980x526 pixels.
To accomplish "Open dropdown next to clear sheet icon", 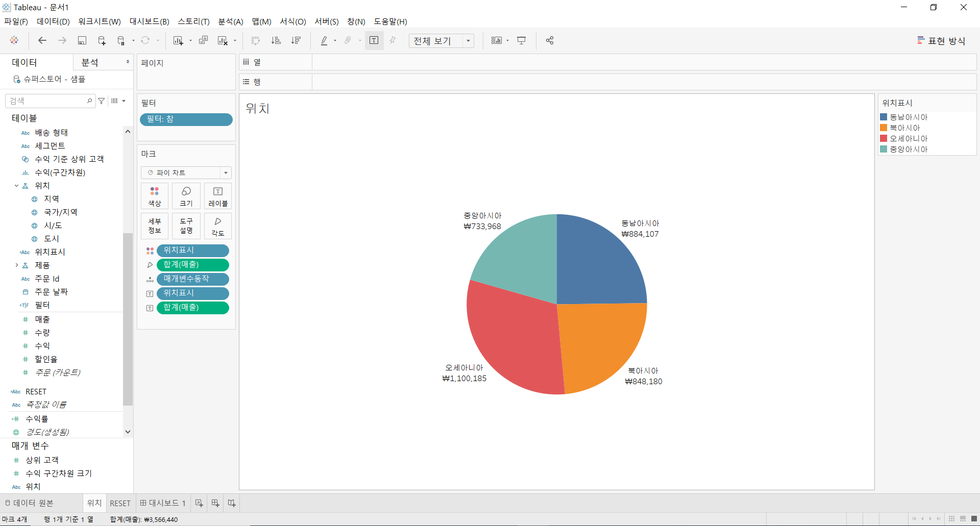I will pyautogui.click(x=235, y=41).
